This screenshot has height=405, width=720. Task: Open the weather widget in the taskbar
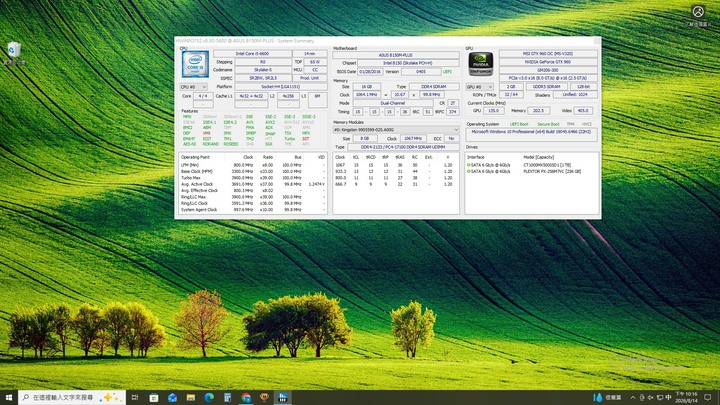(607, 397)
